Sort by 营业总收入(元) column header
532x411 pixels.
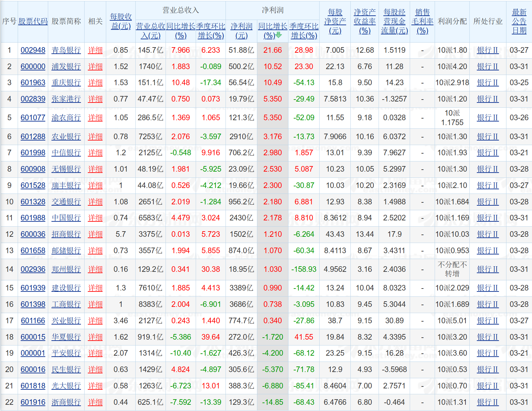[150, 31]
